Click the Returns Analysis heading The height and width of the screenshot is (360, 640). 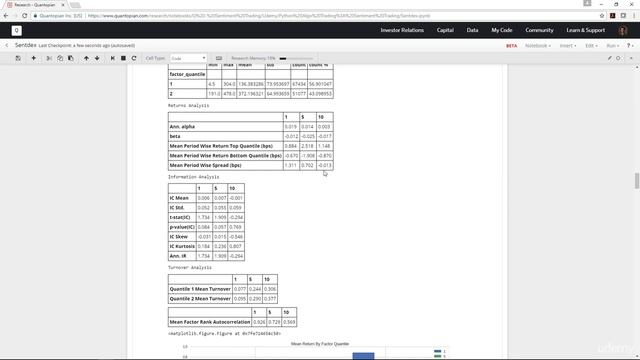coord(189,106)
